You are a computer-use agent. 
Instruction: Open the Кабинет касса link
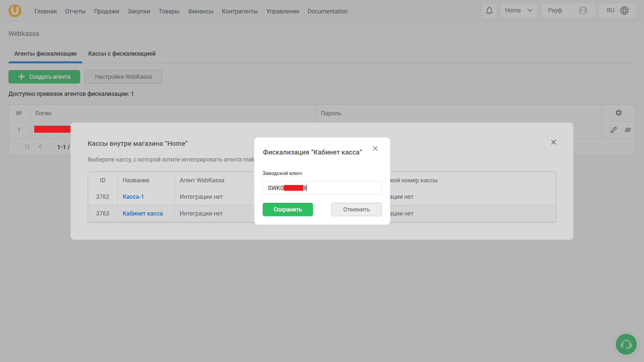(143, 214)
